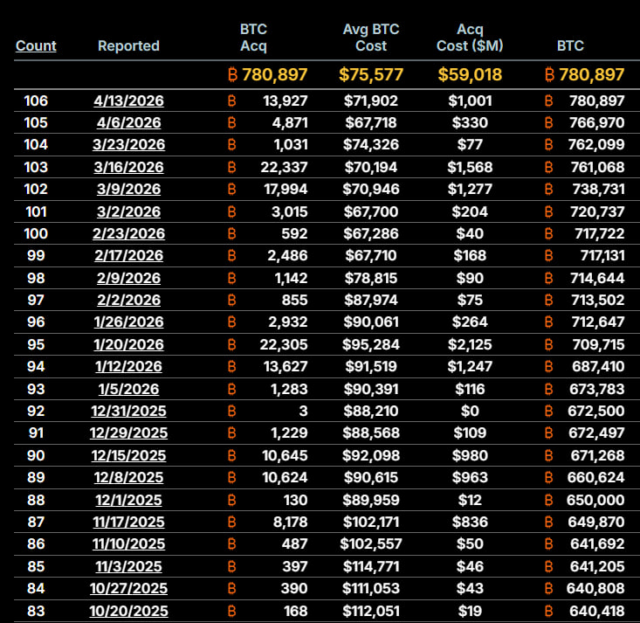This screenshot has height=623, width=640.
Task: Click the Acq Cost ($M) column header
Action: (470, 38)
